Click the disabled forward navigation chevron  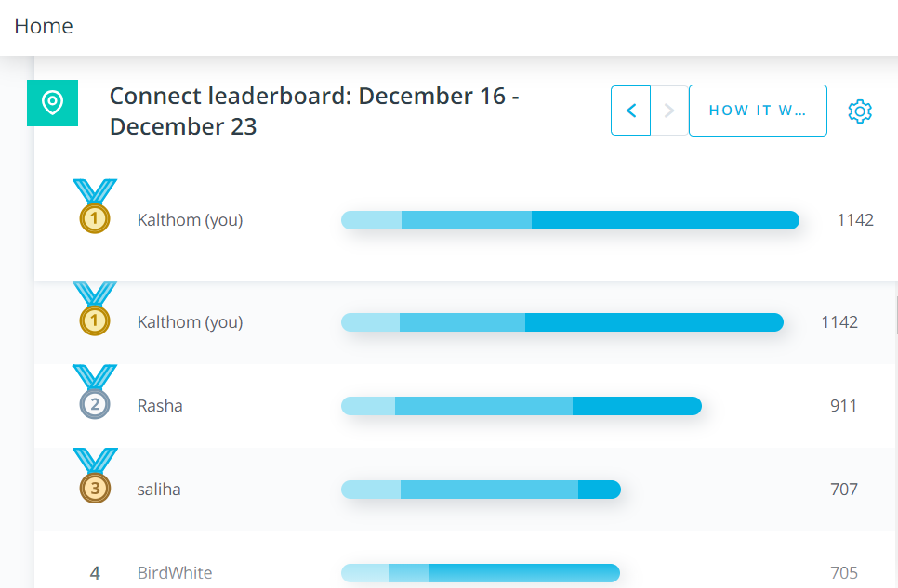[x=669, y=111]
